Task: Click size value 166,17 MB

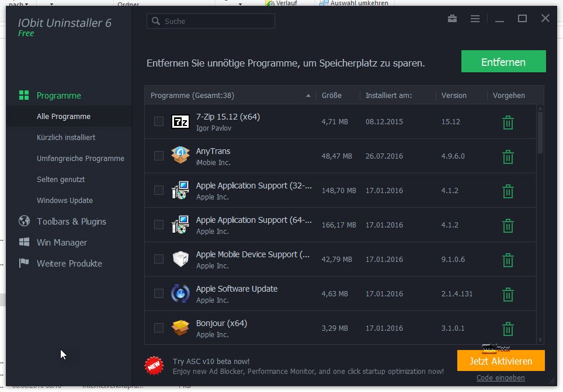Action: [x=339, y=225]
